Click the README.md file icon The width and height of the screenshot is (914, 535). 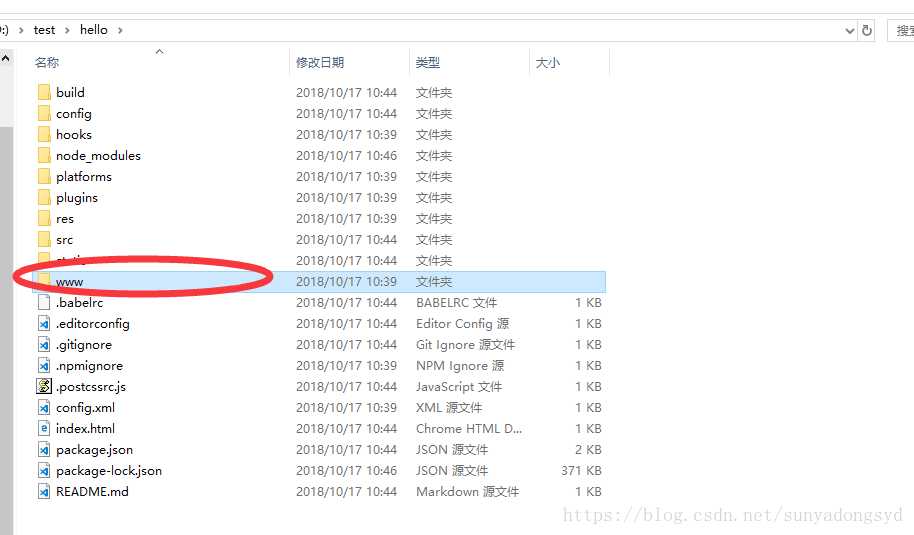tap(44, 491)
